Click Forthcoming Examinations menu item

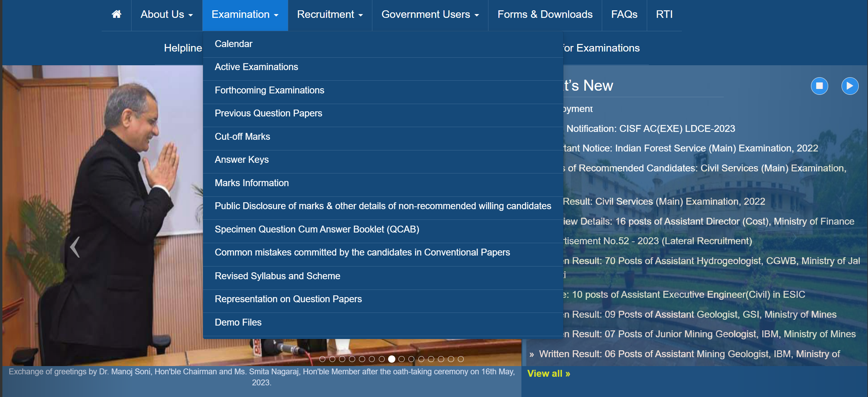269,90
